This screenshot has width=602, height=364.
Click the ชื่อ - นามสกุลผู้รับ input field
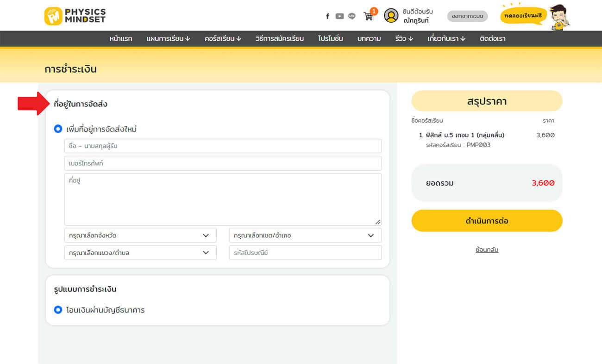coord(223,146)
